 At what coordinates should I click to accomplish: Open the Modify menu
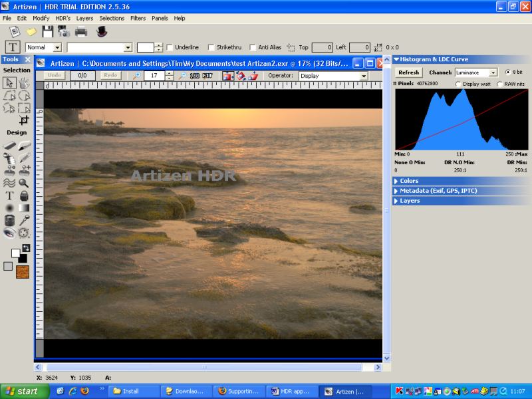[x=41, y=18]
